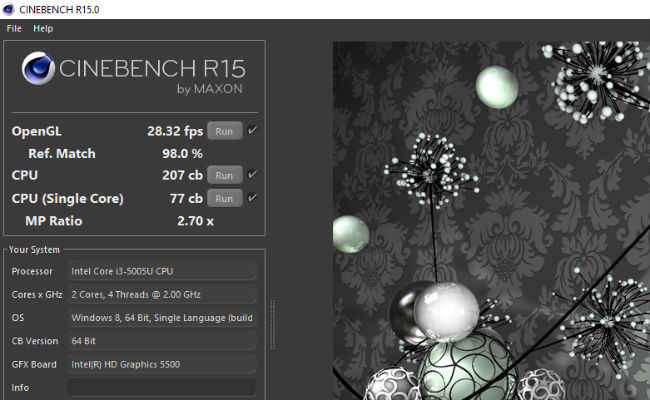
Task: Click the vertical panel divider handle
Action: [x=273, y=325]
